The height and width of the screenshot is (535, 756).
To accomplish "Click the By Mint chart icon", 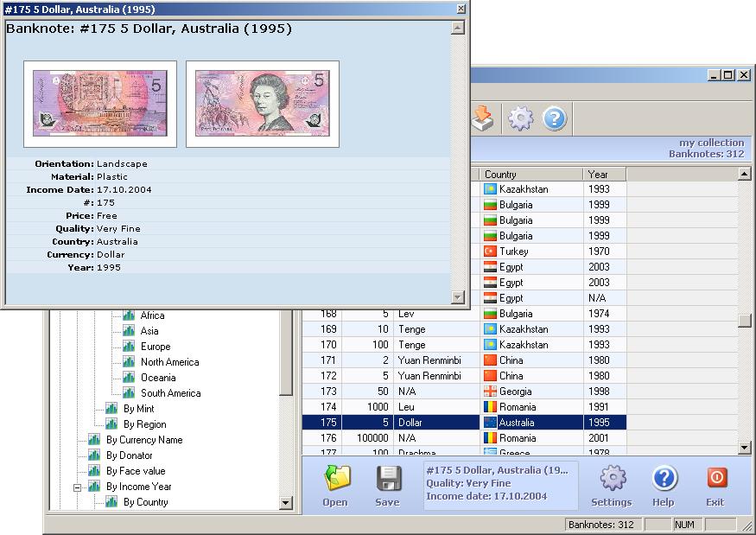I will (111, 409).
